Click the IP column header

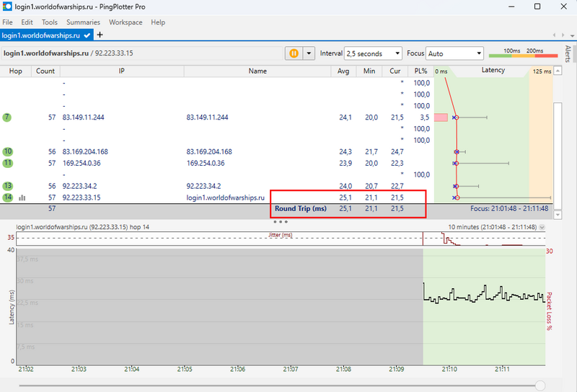[122, 71]
